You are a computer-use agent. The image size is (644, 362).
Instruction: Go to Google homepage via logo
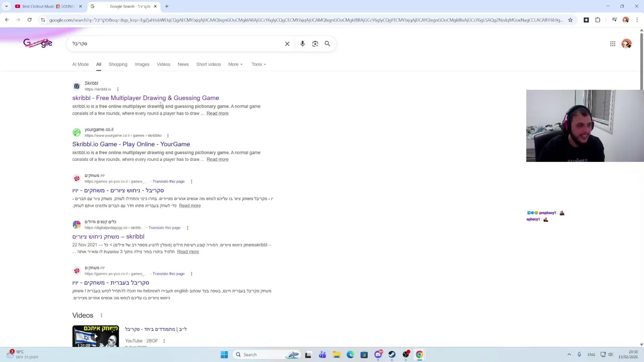38,43
